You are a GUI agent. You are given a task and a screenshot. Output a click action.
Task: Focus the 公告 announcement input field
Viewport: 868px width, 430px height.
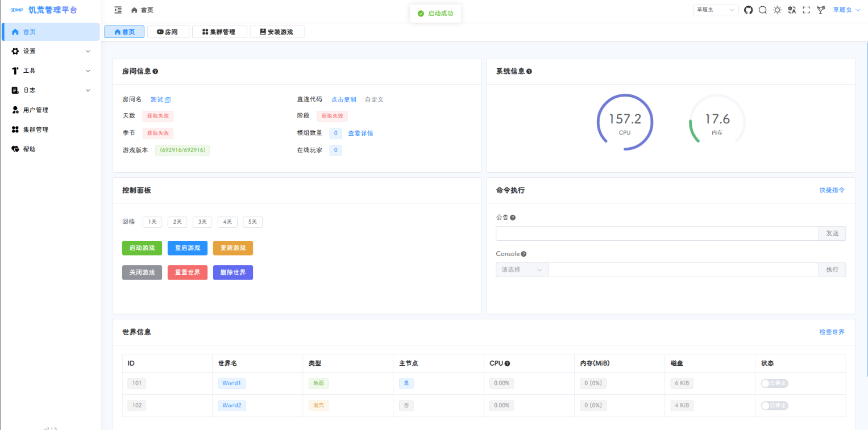click(657, 233)
